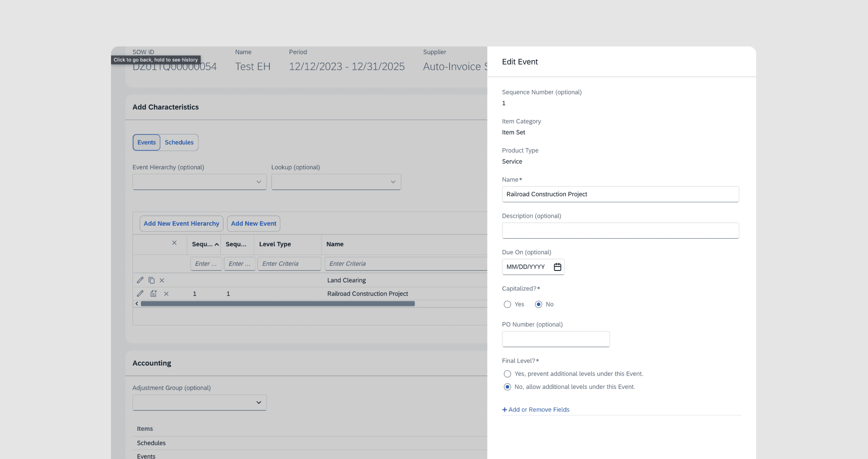
Task: Click the Level Type filter criteria field
Action: [x=289, y=264]
